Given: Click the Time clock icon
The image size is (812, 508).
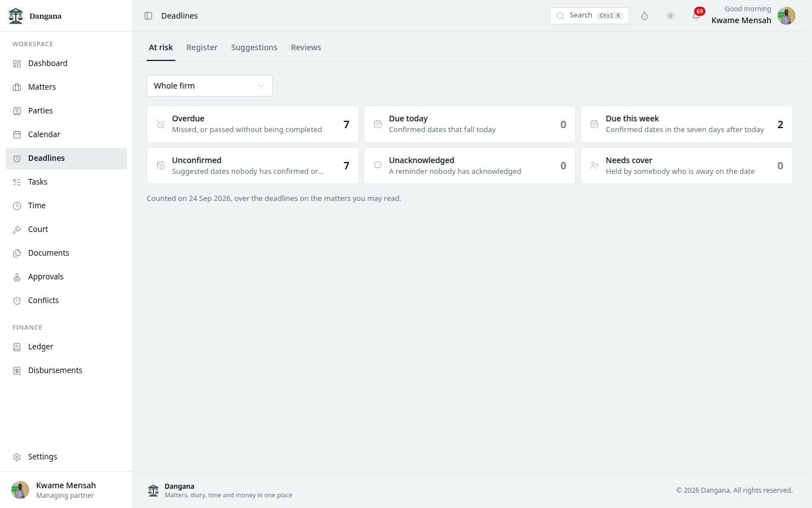Looking at the screenshot, I should point(17,206).
